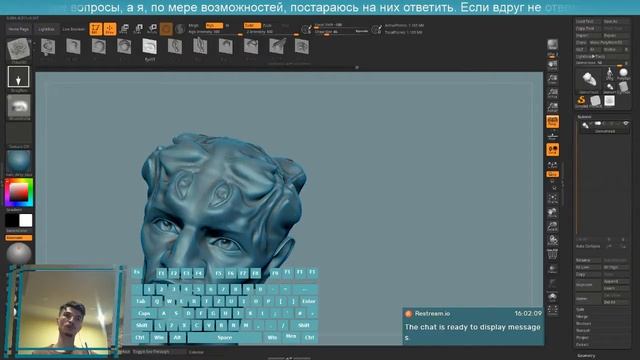This screenshot has height=360, width=640.
Task: Toggle the Draw mode button
Action: point(110,29)
